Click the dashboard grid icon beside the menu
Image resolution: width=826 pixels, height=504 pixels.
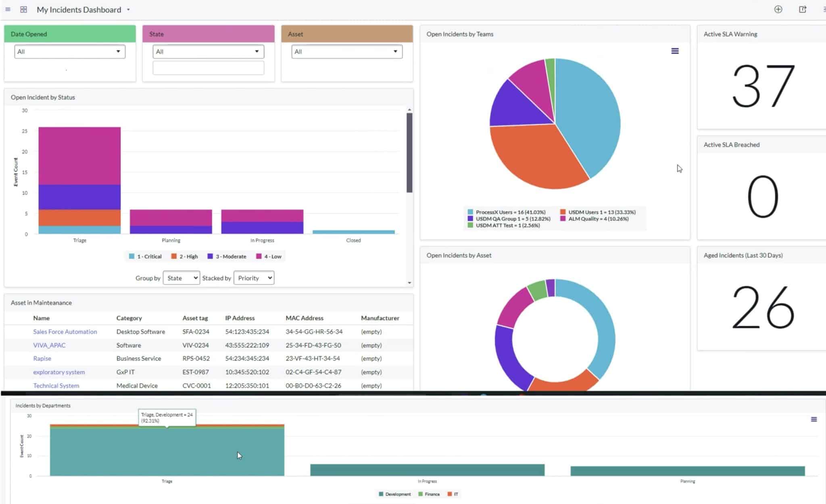pos(24,9)
